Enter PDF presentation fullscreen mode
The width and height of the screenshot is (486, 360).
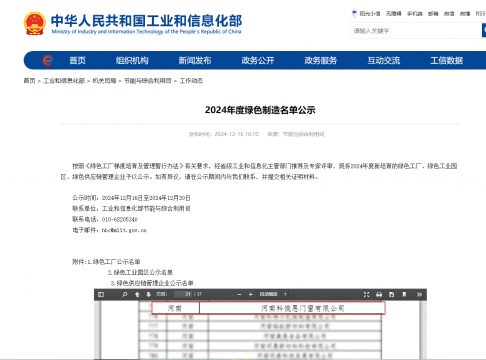(x=366, y=294)
